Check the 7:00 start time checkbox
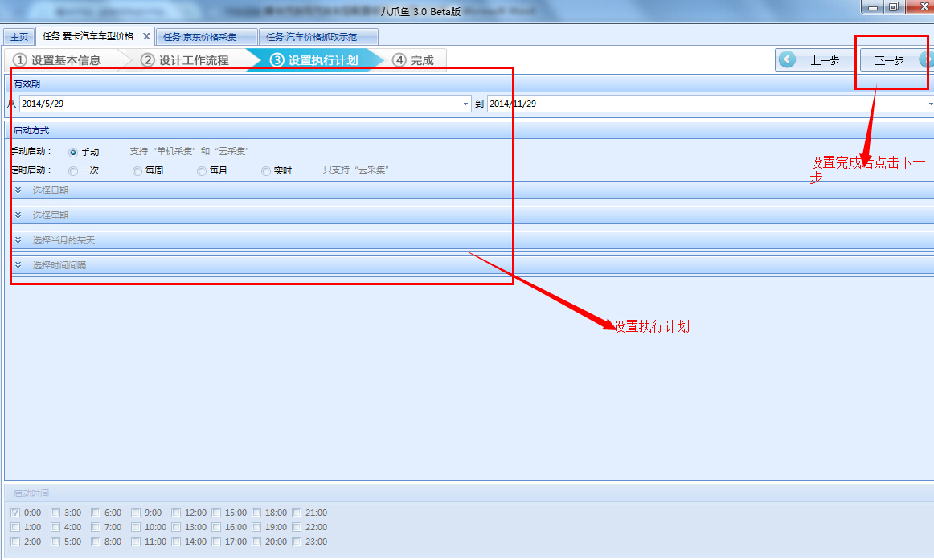Viewport: 934px width, 560px height. click(96, 527)
